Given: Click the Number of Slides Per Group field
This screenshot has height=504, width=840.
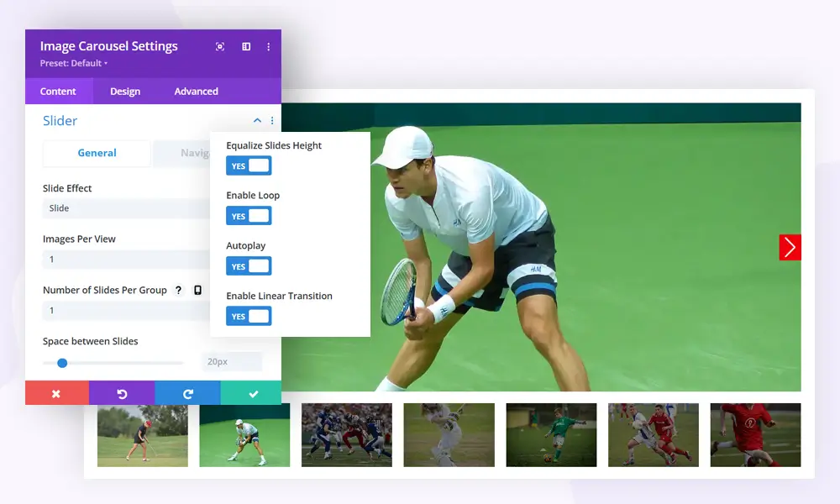Looking at the screenshot, I should tap(127, 311).
